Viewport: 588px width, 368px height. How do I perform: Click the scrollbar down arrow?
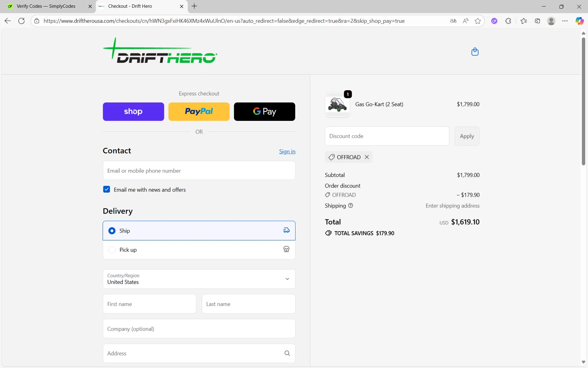pyautogui.click(x=583, y=362)
